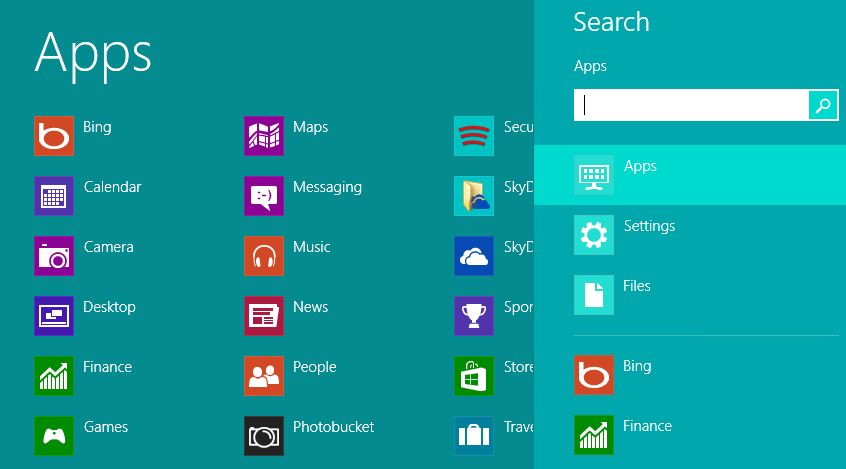The width and height of the screenshot is (846, 469).
Task: Open the Travel suitcase icon
Action: (474, 436)
